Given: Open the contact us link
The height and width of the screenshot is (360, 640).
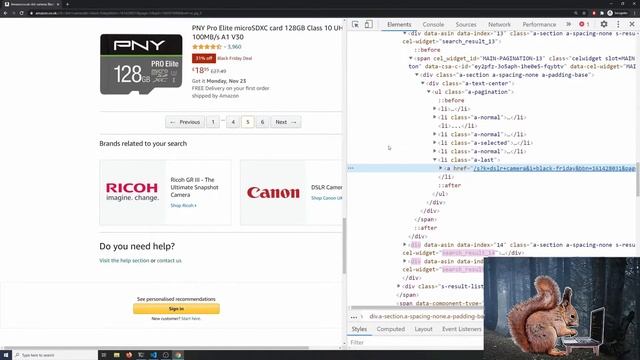Looking at the screenshot, I should pyautogui.click(x=169, y=260).
